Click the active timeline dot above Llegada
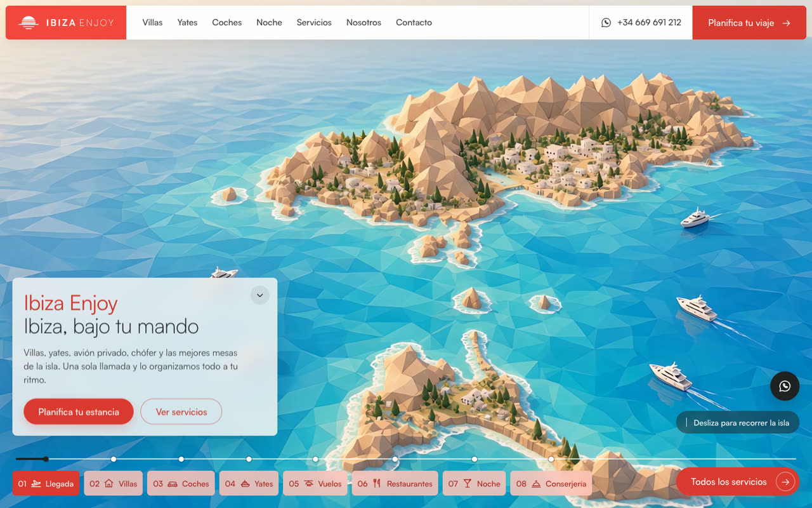 [46, 459]
